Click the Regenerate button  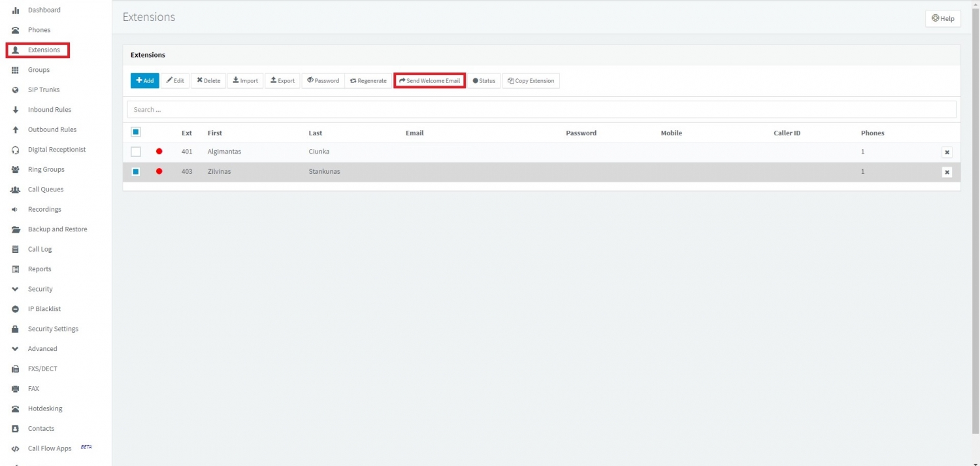pyautogui.click(x=368, y=81)
